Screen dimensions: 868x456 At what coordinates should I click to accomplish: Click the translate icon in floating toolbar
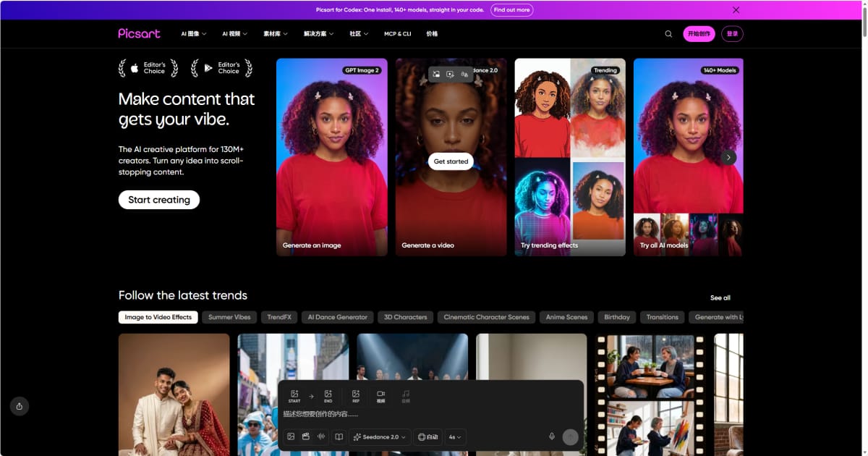464,74
